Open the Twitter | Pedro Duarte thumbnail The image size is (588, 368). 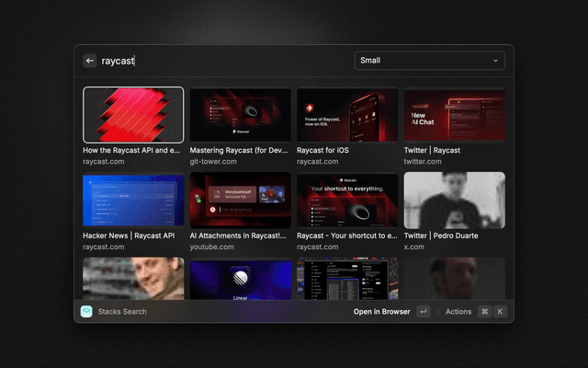point(454,200)
